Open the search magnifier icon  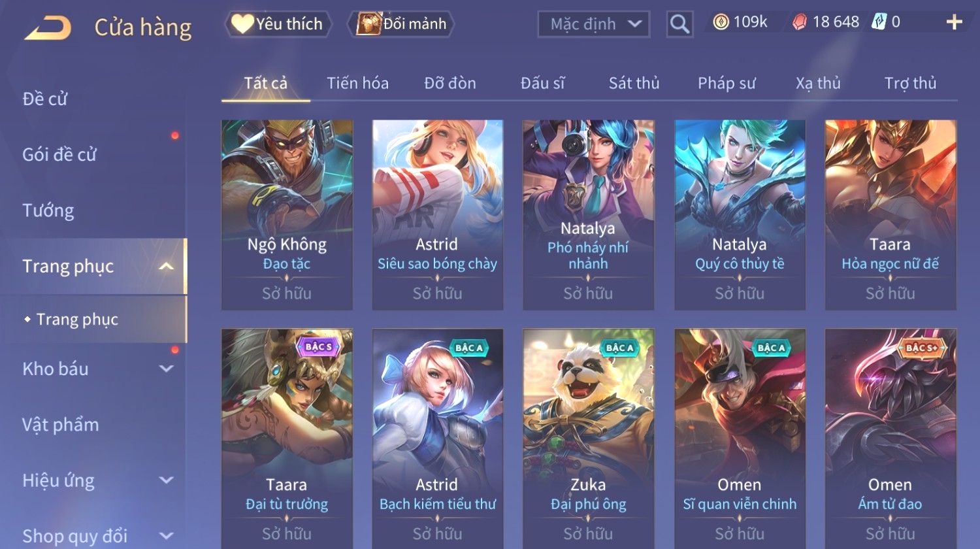pyautogui.click(x=679, y=24)
